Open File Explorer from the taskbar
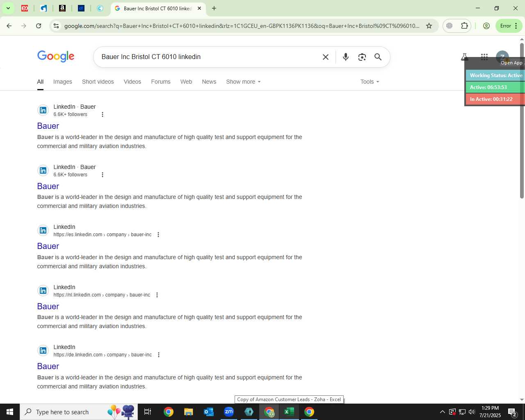This screenshot has height=420, width=525. [188, 412]
